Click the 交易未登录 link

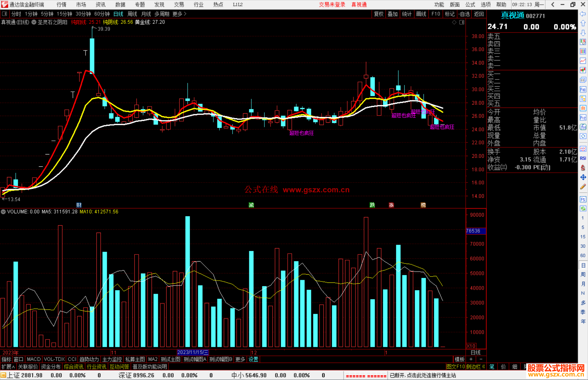(x=332, y=5)
